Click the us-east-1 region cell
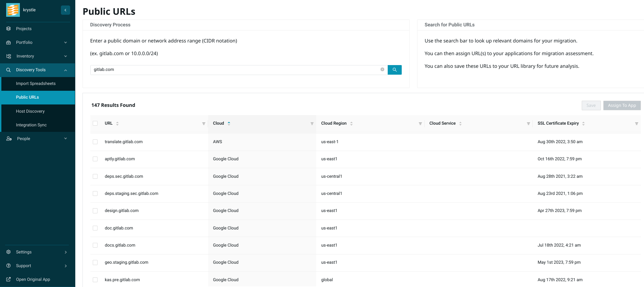 pyautogui.click(x=330, y=142)
